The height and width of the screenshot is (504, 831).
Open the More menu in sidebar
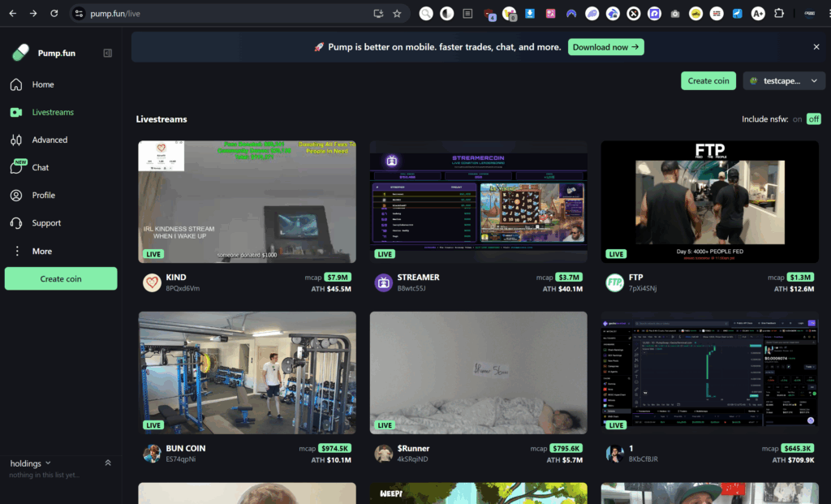[x=42, y=252]
